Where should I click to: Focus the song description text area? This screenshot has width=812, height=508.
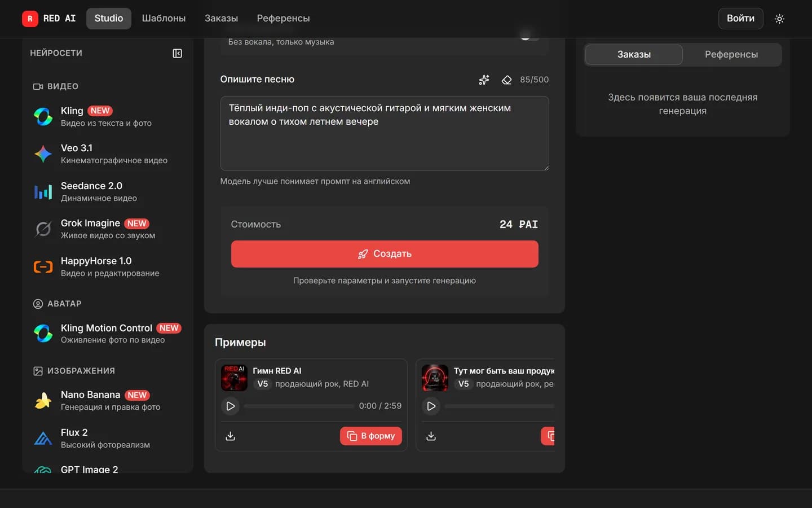point(385,133)
